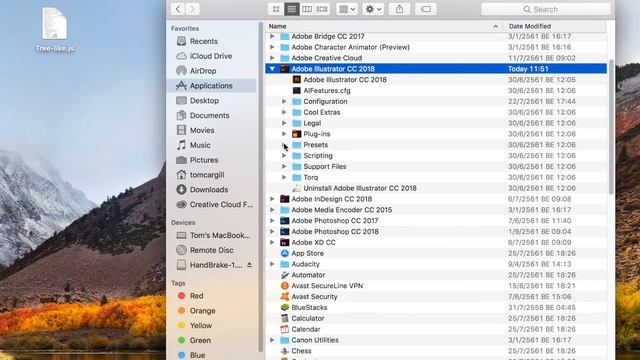The image size is (640, 360).
Task: Expand the Adobe InDesign CC 2018 folder
Action: (x=272, y=199)
